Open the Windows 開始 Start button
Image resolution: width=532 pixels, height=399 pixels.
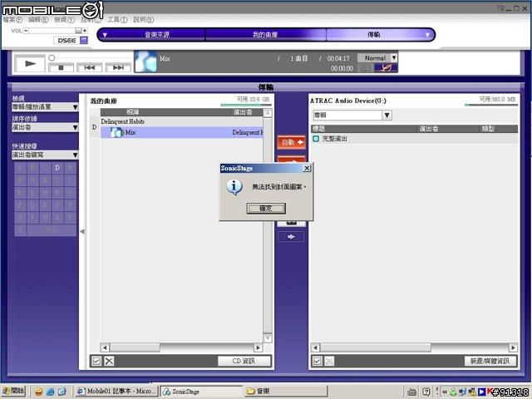coord(13,391)
